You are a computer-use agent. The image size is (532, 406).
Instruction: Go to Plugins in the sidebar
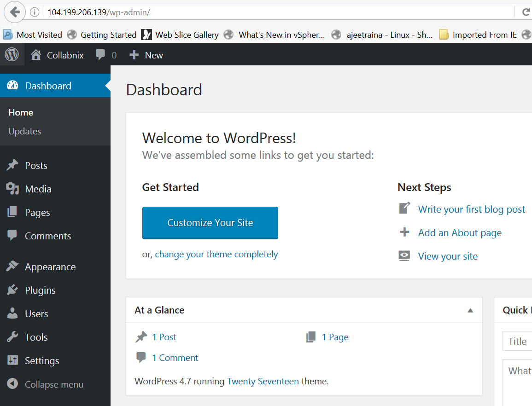[40, 290]
